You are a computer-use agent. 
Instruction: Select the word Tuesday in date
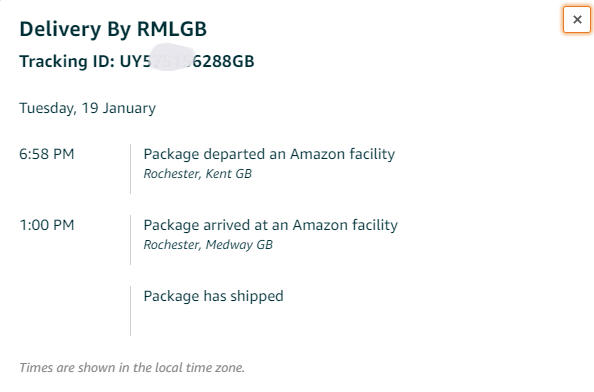click(x=48, y=108)
